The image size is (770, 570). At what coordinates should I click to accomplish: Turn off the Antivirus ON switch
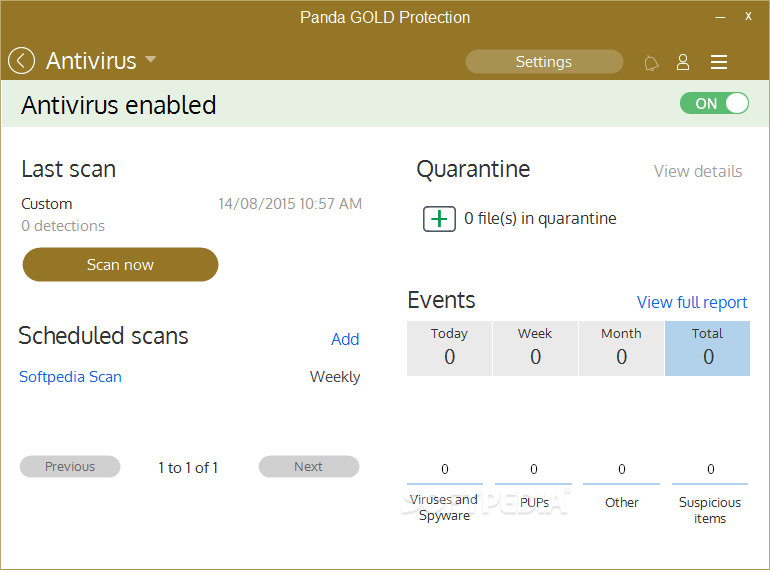point(714,104)
